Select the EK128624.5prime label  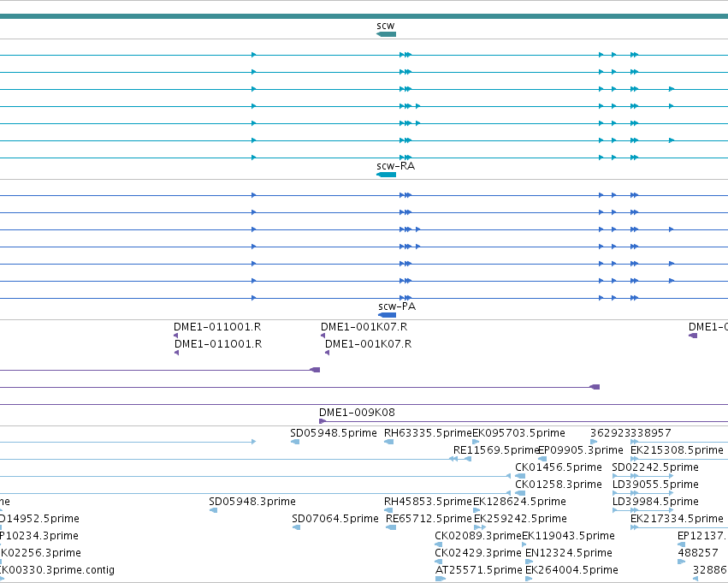tap(519, 502)
